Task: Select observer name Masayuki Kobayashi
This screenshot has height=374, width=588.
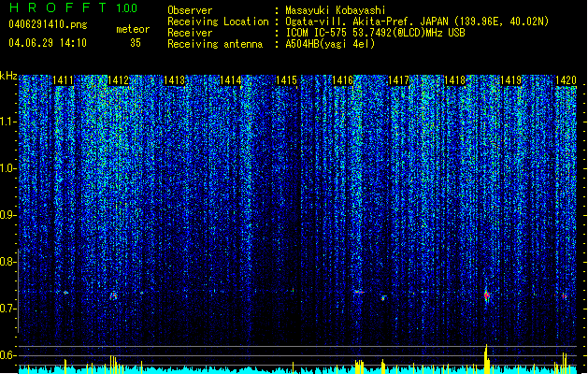Action: (336, 10)
